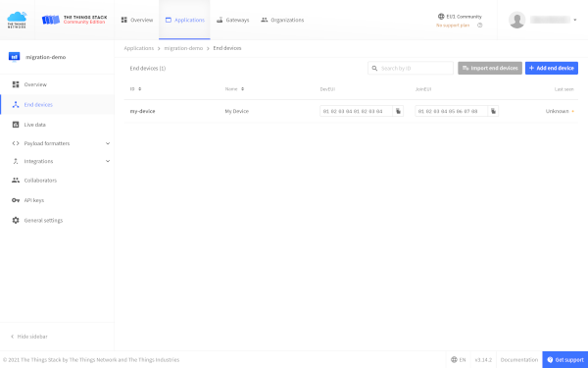Click the user avatar picture
588x368 pixels.
[x=516, y=20]
